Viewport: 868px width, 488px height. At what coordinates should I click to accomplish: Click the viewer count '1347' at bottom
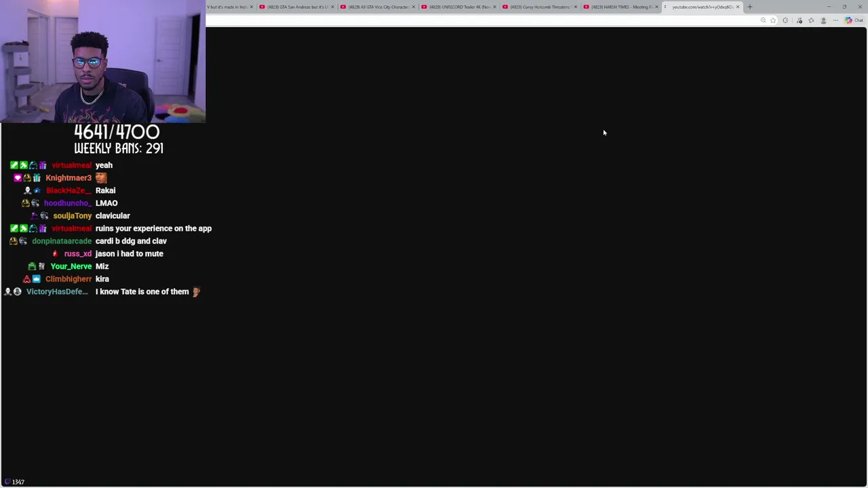(x=18, y=482)
